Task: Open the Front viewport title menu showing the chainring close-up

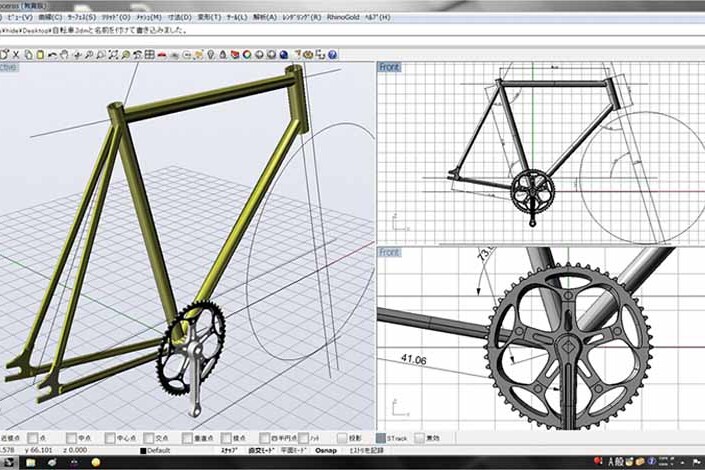Action: [x=389, y=253]
